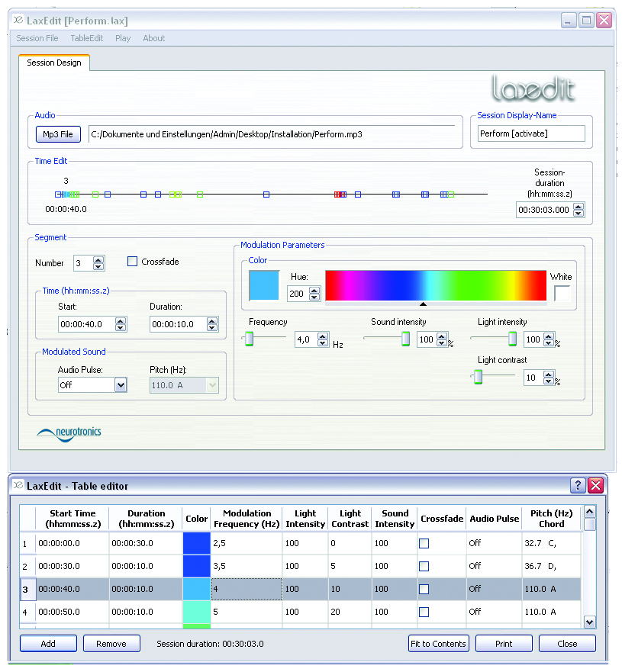Click the Fit to Contents button
Screen dimensions: 622x672
coord(438,643)
